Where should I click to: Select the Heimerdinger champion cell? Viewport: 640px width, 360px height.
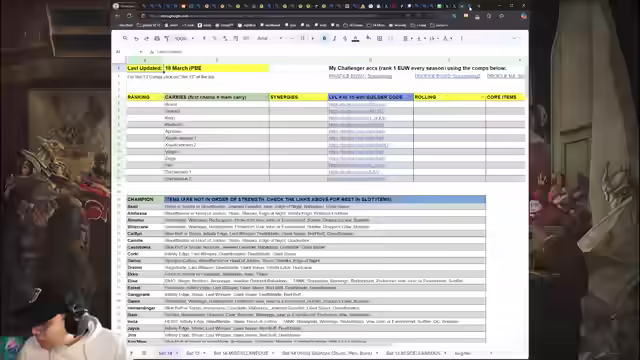[x=145, y=308]
